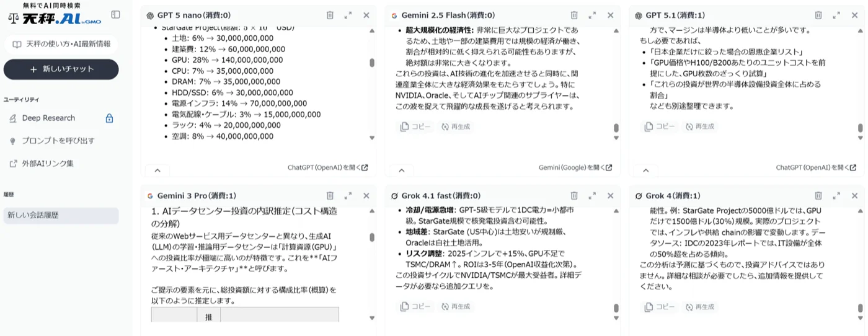Click the Grok 4 logo
868x336 pixels.
tap(639, 195)
